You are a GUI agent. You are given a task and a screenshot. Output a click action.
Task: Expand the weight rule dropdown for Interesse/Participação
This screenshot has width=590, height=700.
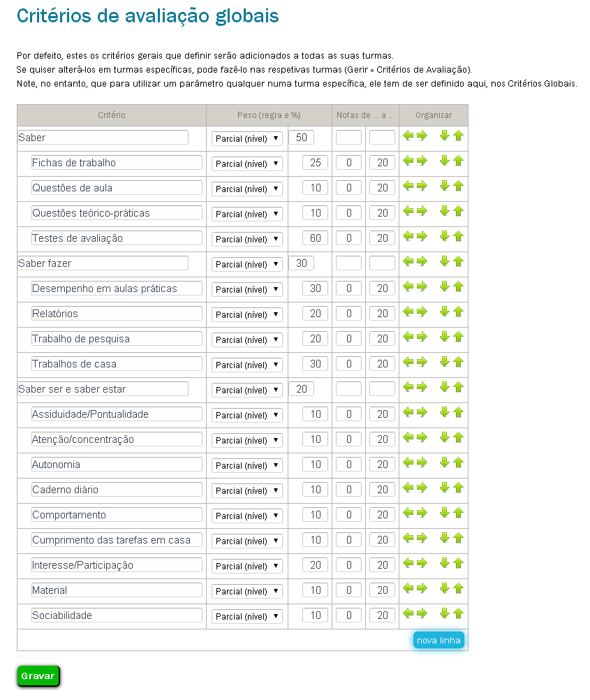(247, 566)
